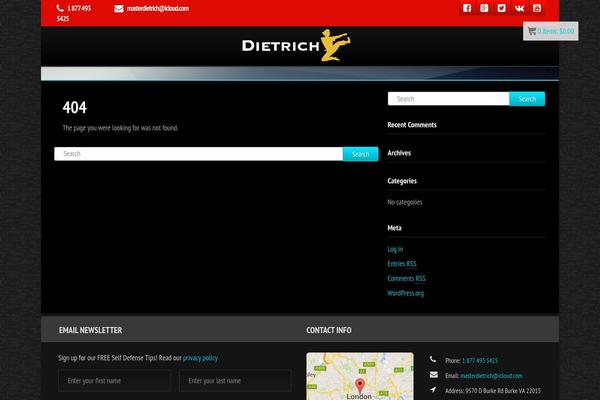600x400 pixels.
Task: Click the page not found message
Action: click(x=120, y=128)
